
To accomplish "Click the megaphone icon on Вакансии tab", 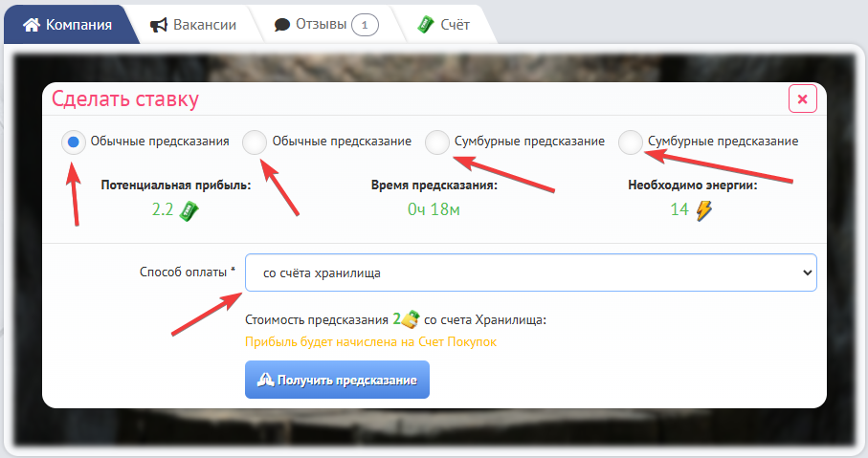I will 159,25.
